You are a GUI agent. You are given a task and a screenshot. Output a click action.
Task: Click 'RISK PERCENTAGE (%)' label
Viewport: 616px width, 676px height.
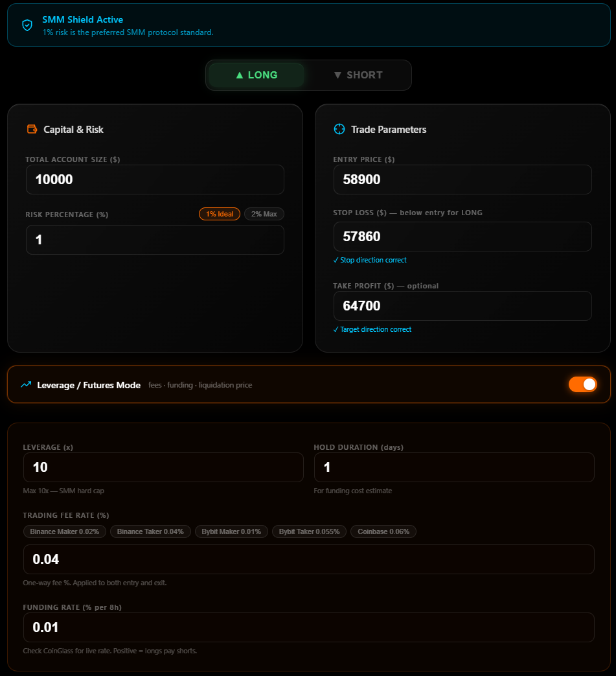click(x=67, y=215)
